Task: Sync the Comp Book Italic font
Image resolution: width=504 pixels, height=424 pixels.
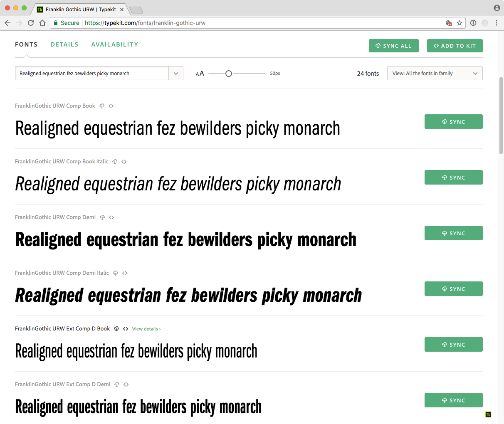Action: point(454,177)
